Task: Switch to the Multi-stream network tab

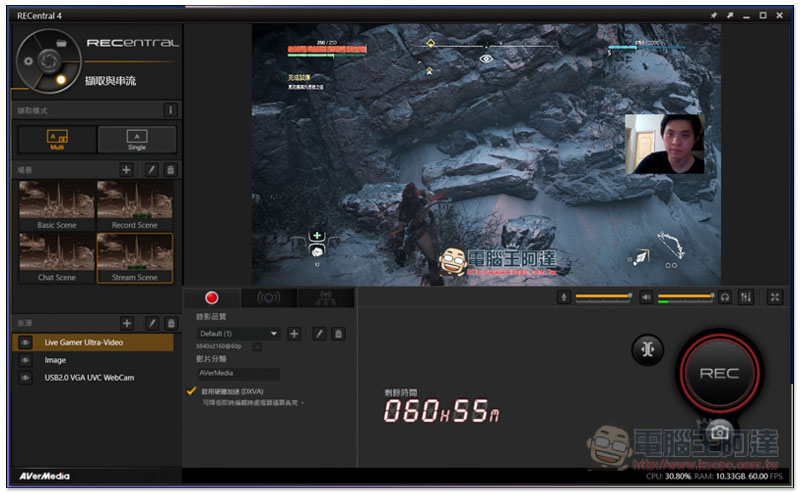Action: [x=326, y=298]
